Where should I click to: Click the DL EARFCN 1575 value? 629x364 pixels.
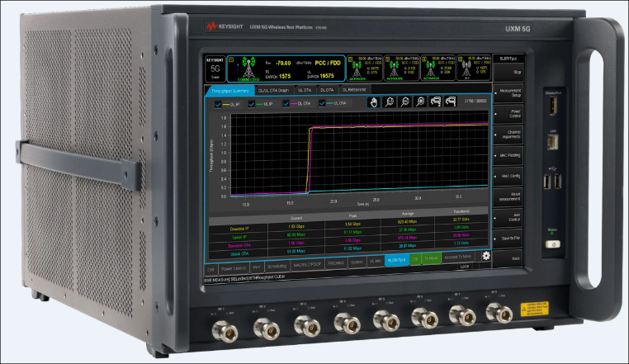point(285,76)
